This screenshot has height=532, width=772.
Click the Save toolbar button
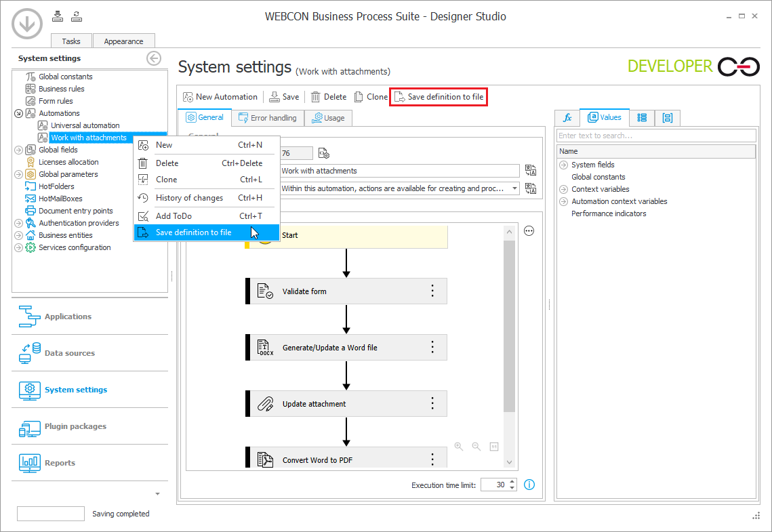click(284, 97)
